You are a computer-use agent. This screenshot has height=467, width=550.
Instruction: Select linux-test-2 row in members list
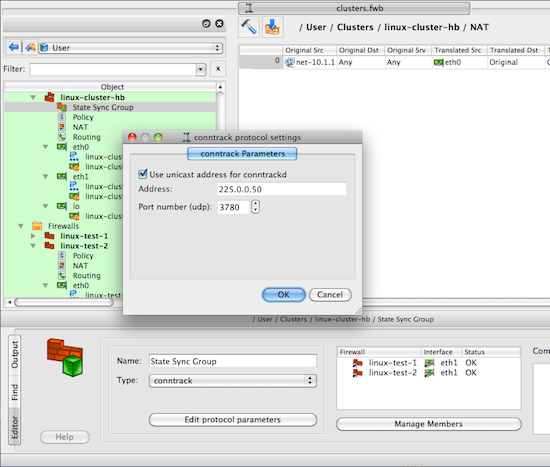coord(428,373)
